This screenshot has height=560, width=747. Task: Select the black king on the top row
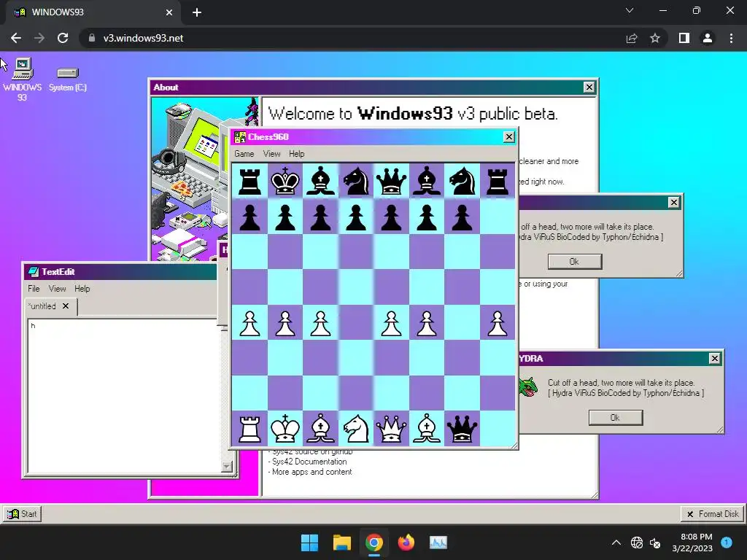[285, 181]
